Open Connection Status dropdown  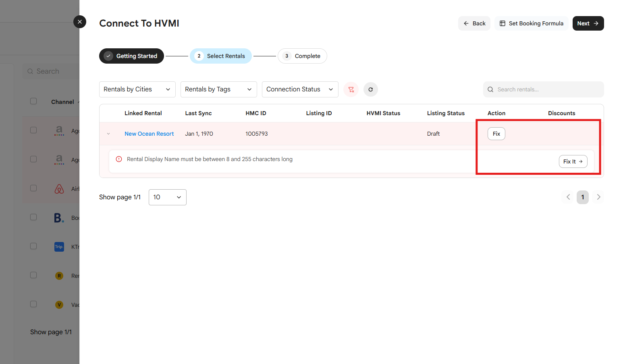(300, 89)
